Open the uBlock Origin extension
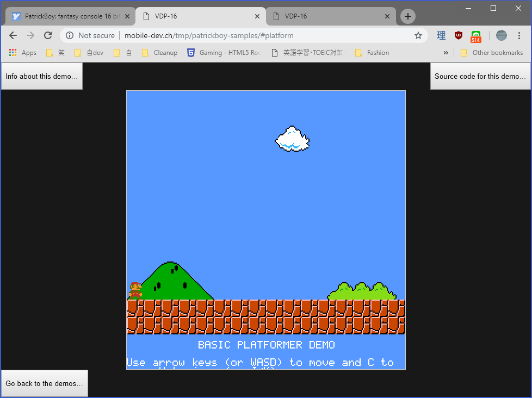This screenshot has height=398, width=532. coord(459,35)
